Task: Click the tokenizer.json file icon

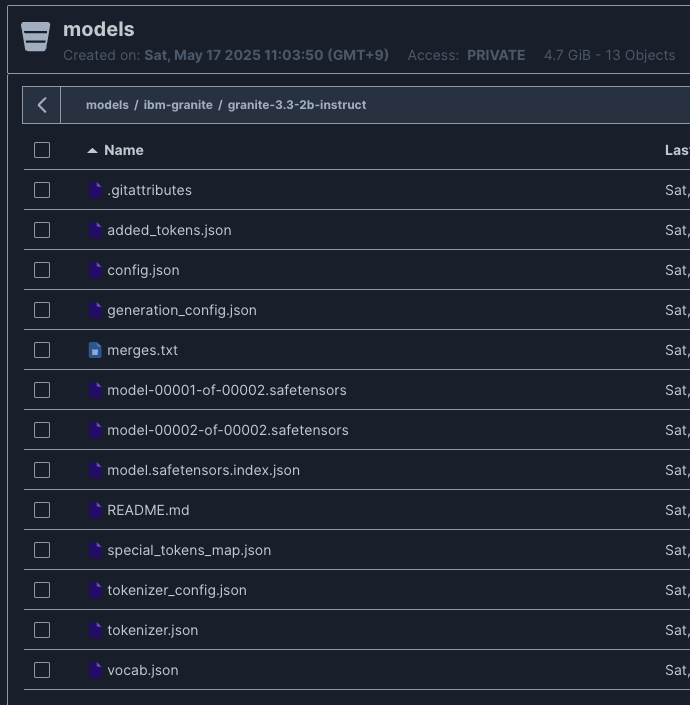Action: [95, 630]
